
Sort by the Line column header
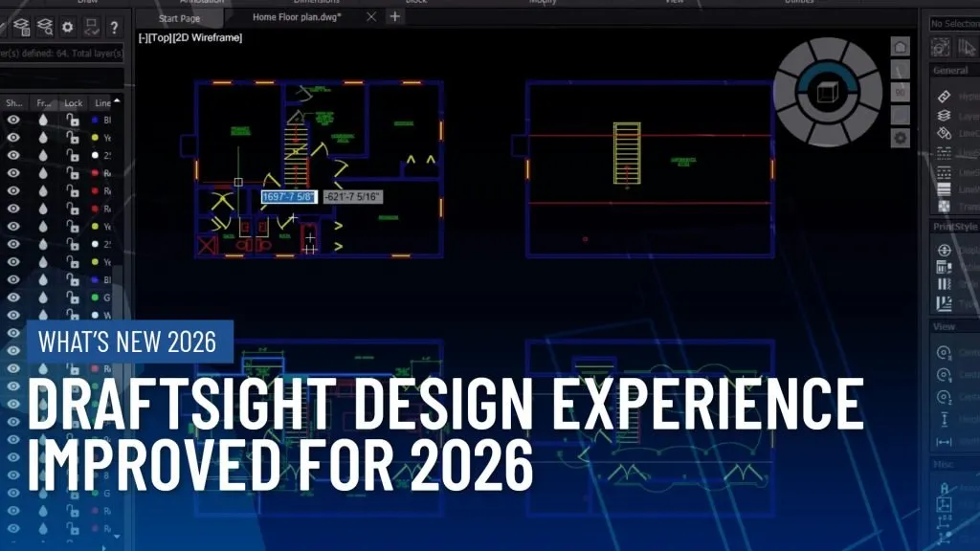(x=102, y=102)
